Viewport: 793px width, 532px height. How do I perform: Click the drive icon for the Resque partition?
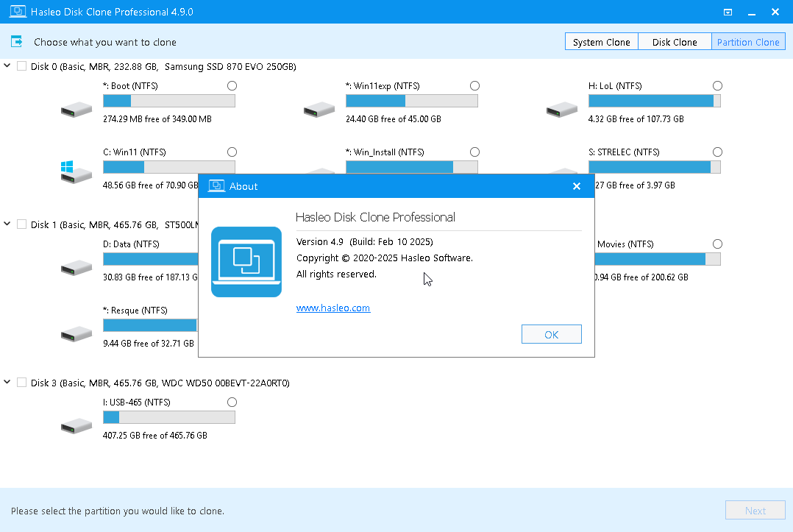77,333
